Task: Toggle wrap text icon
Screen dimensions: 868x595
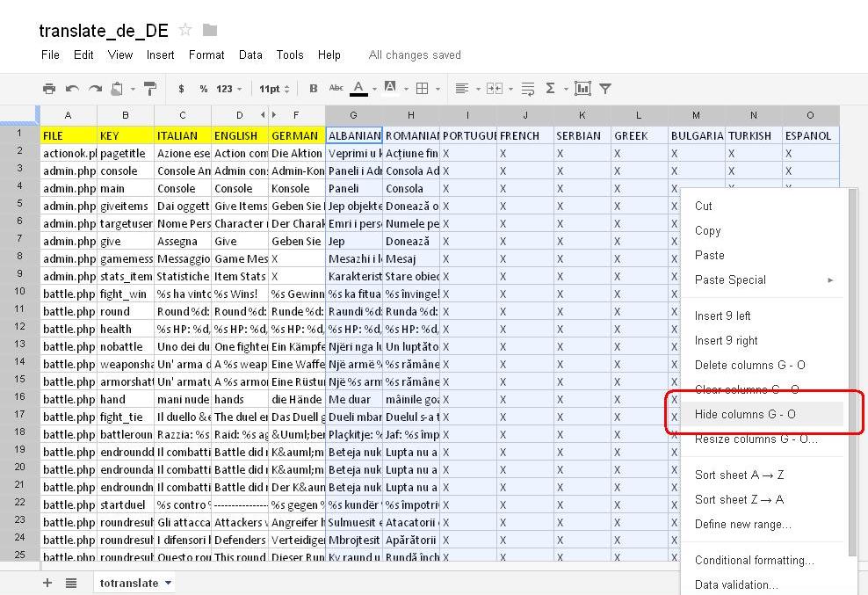Action: pyautogui.click(x=528, y=89)
